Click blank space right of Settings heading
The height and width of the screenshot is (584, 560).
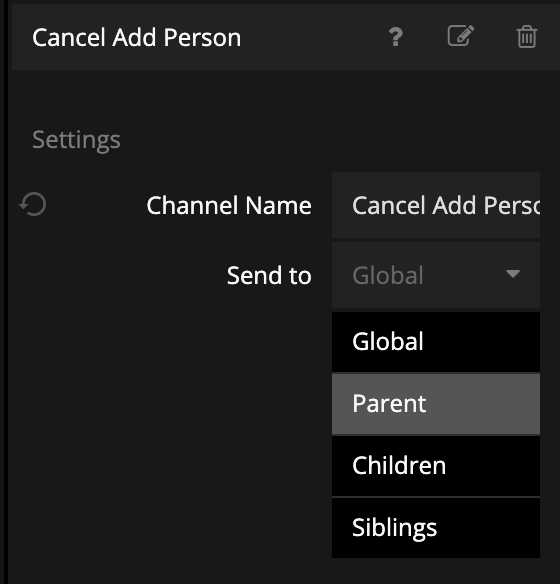tap(335, 140)
